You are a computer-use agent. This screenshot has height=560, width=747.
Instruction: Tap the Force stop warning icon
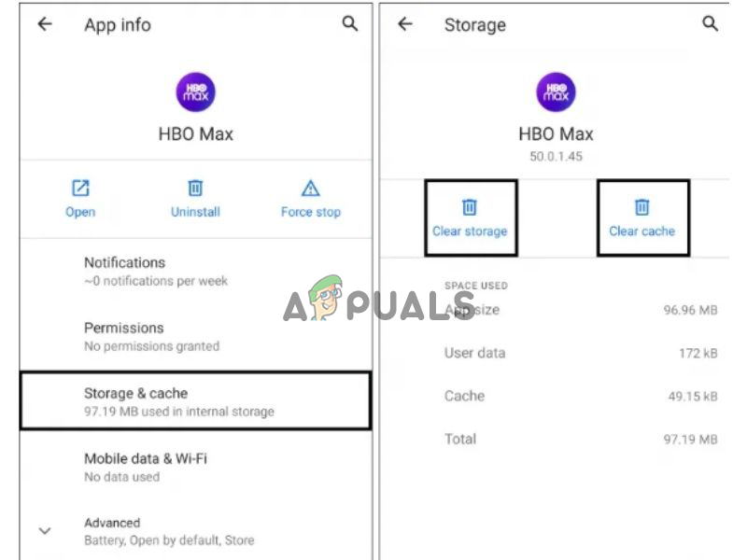tap(311, 189)
